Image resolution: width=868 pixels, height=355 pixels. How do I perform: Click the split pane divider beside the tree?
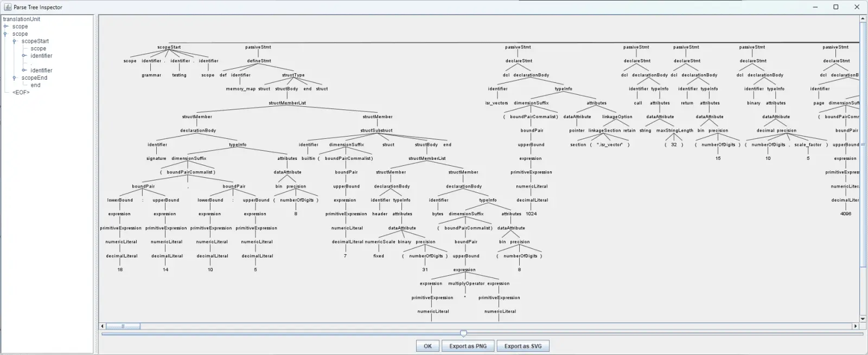coord(96,184)
